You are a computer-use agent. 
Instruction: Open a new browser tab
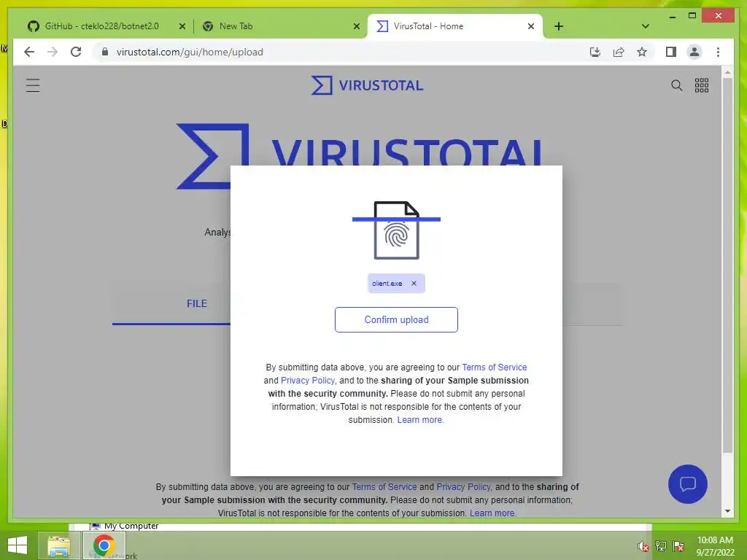coord(559,27)
